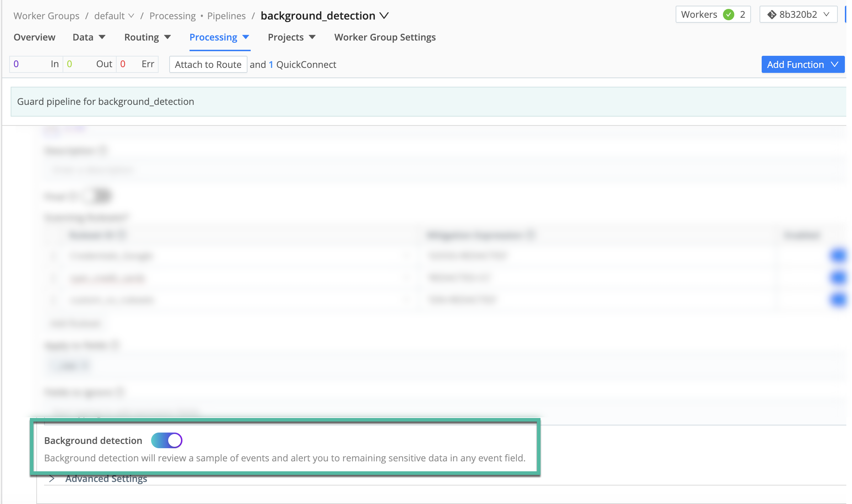This screenshot has height=504, width=852.
Task: Click the Projects tab arrow icon
Action: click(x=312, y=37)
